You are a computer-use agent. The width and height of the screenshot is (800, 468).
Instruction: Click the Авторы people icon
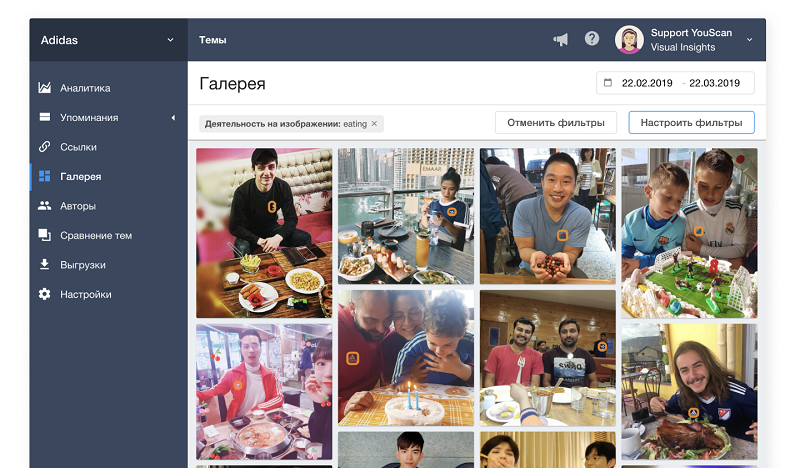pyautogui.click(x=44, y=206)
